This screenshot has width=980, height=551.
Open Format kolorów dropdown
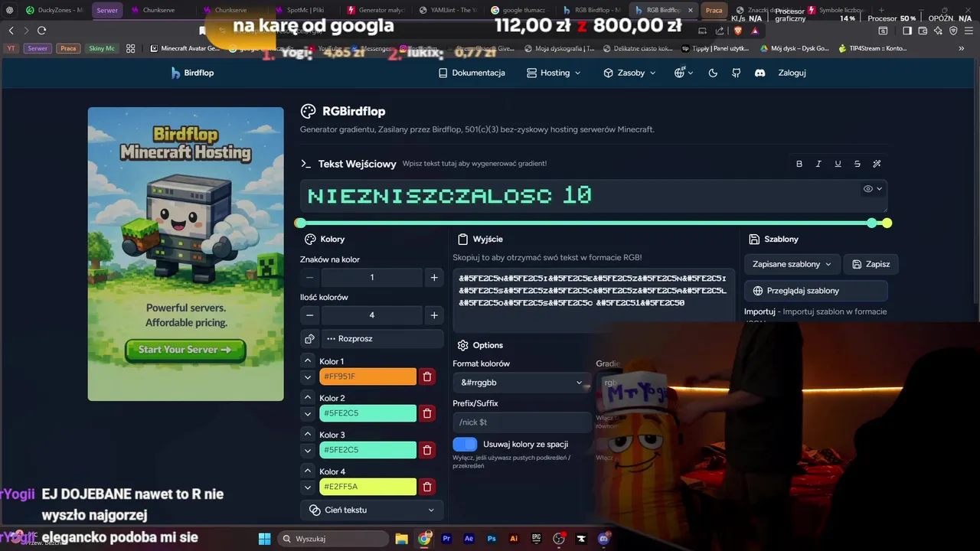pos(521,383)
